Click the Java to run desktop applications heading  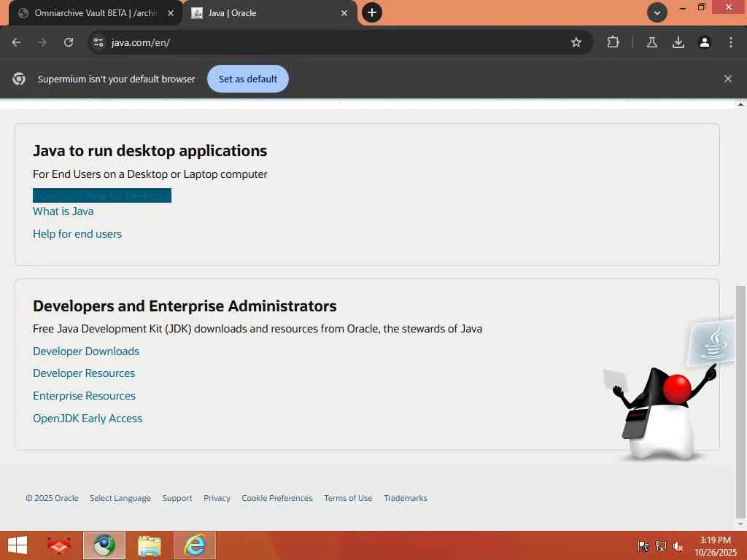150,150
